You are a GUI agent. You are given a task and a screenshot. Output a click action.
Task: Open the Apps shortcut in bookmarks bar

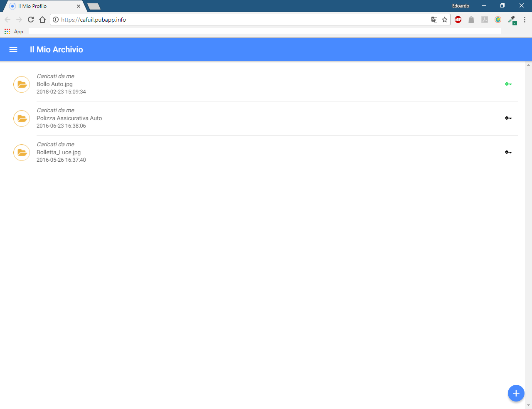pyautogui.click(x=14, y=32)
